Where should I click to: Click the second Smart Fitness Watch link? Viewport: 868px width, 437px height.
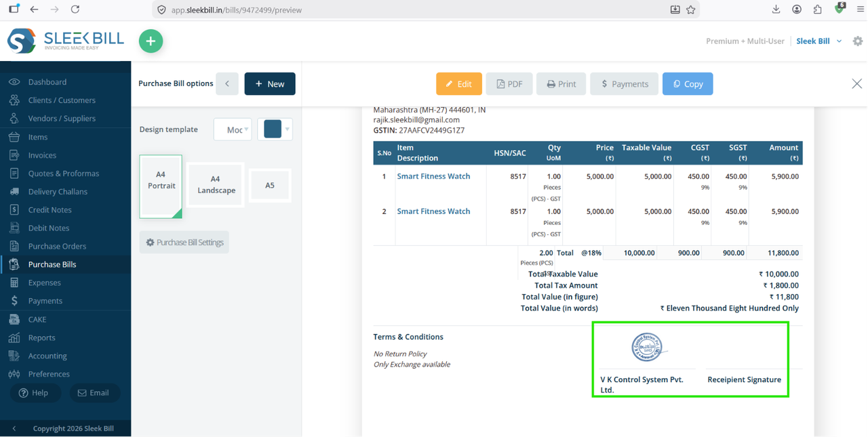point(433,211)
